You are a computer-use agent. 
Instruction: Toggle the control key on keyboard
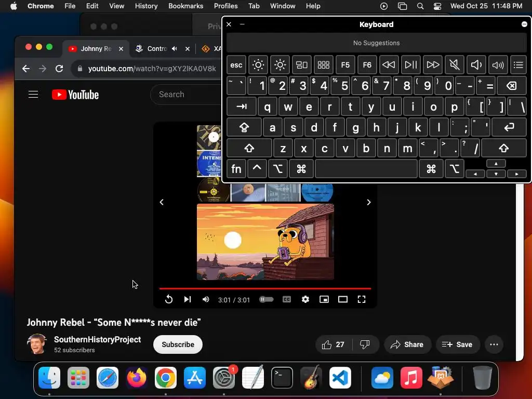pos(257,169)
